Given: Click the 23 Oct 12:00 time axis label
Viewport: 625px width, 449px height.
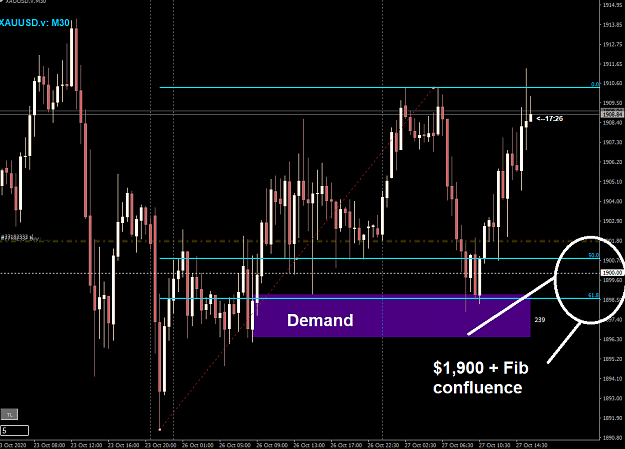Looking at the screenshot, I should click(x=86, y=445).
